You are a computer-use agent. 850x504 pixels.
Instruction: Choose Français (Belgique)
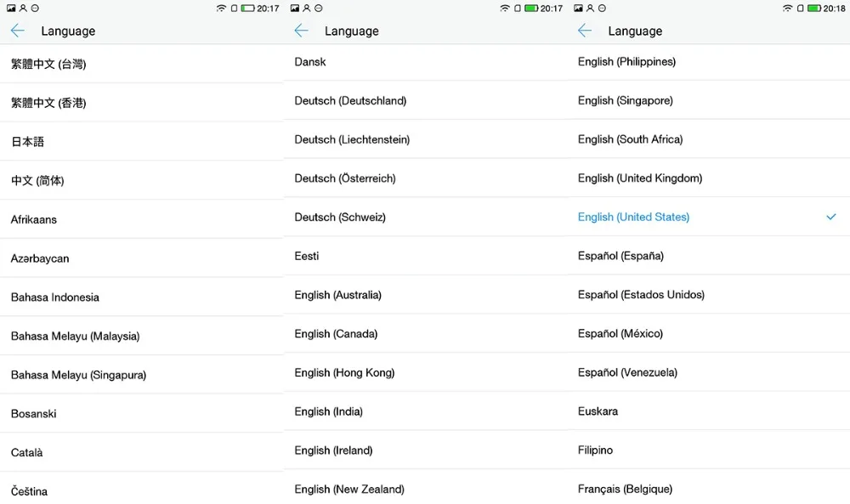coord(709,489)
